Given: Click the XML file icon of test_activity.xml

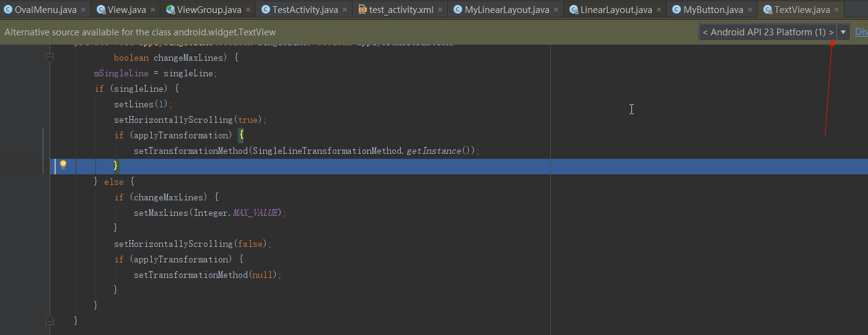Looking at the screenshot, I should pos(362,10).
